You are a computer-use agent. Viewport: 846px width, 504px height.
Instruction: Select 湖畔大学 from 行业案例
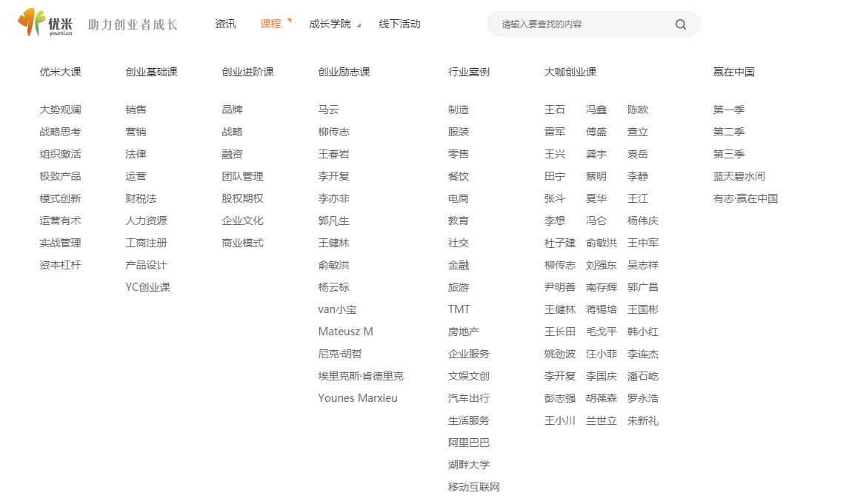pos(468,465)
